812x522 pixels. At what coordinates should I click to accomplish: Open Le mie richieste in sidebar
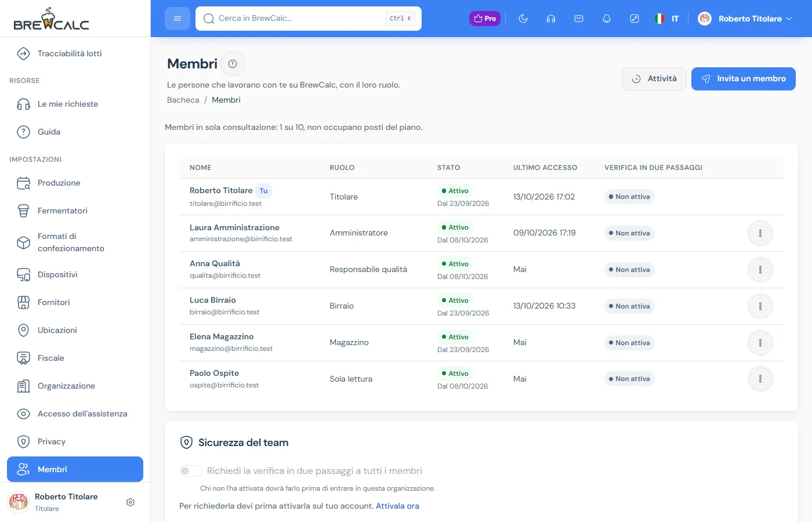75,104
